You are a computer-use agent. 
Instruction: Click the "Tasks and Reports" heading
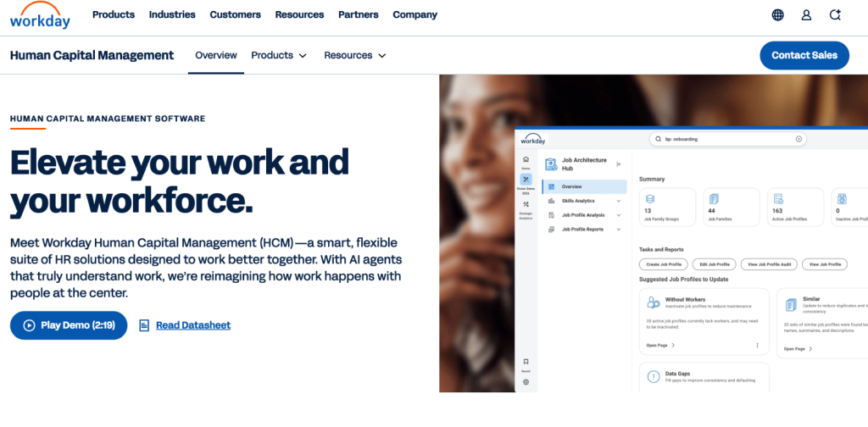[661, 249]
